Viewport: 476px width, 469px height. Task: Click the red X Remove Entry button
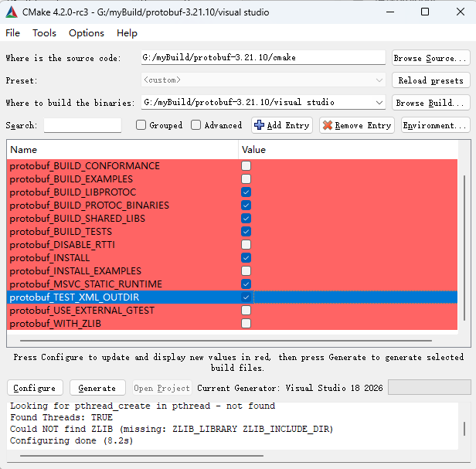(357, 125)
